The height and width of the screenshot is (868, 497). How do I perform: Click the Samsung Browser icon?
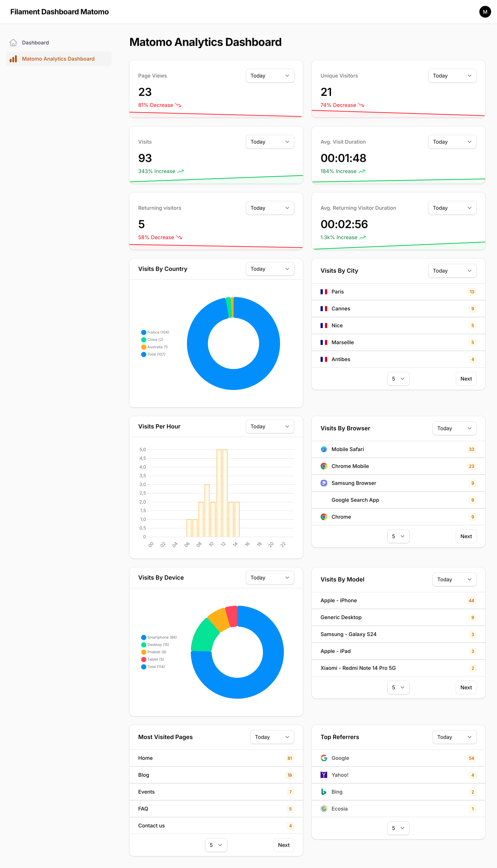(x=324, y=483)
